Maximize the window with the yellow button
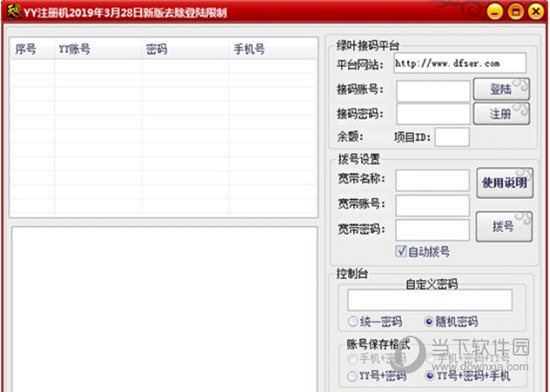The image size is (550, 392). click(516, 12)
